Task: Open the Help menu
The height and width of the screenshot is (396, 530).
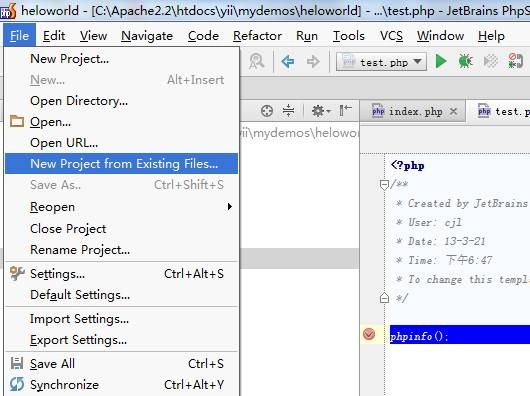Action: (x=491, y=35)
